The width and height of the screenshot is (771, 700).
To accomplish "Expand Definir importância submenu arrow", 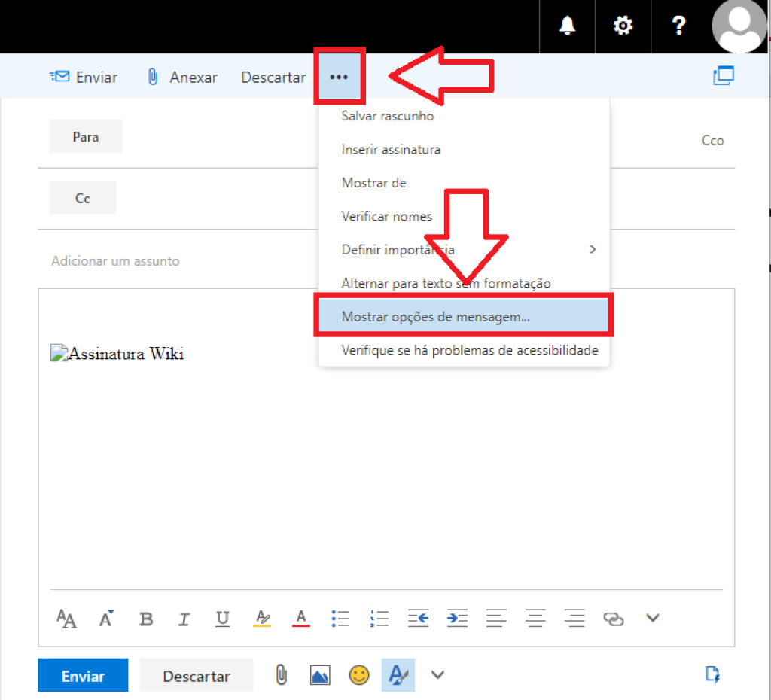I will [x=593, y=250].
